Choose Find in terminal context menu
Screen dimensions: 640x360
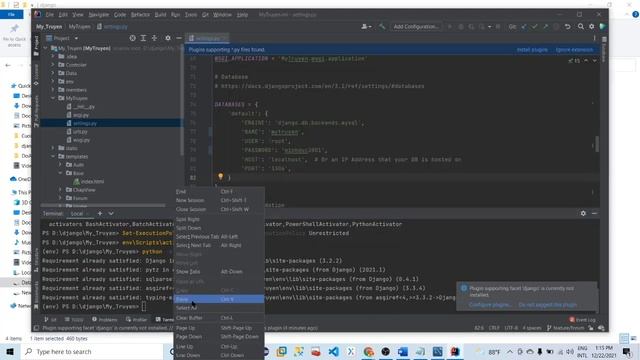click(x=219, y=191)
